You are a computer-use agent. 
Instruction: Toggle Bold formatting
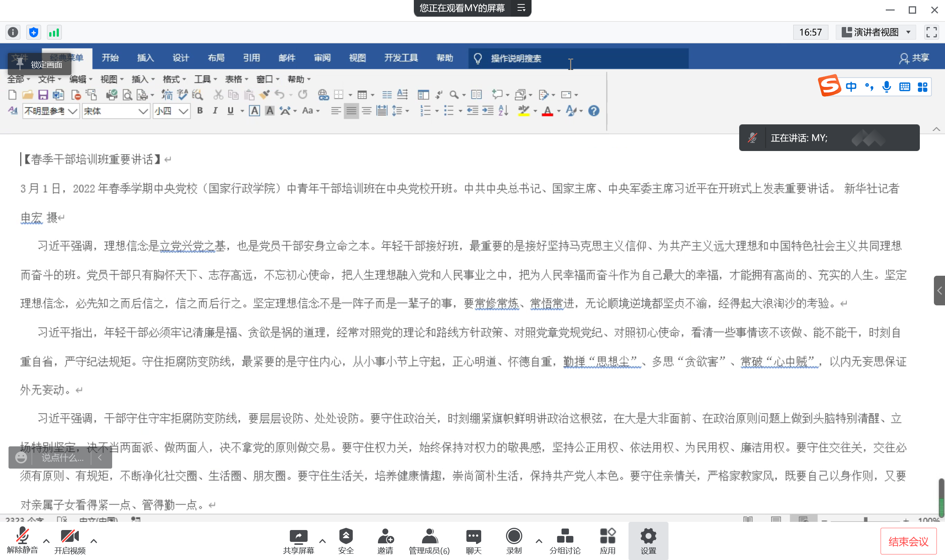(200, 111)
